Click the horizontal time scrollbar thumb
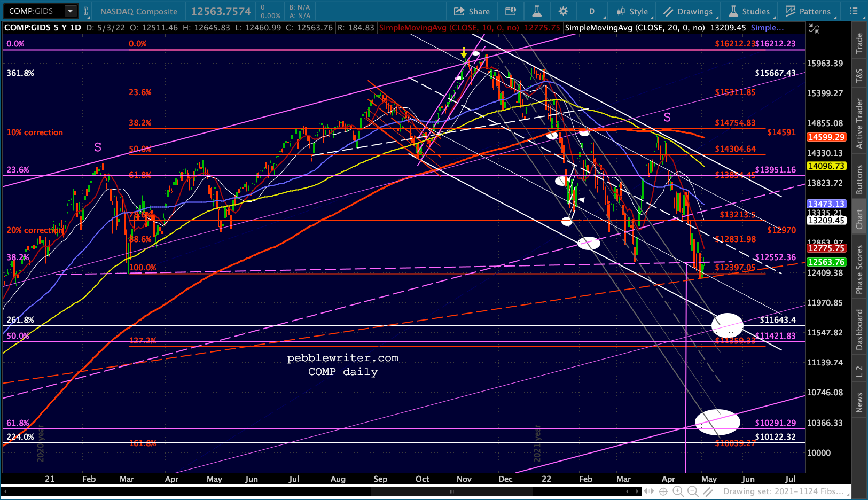Screen dimensions: 868x500 coord(452,491)
